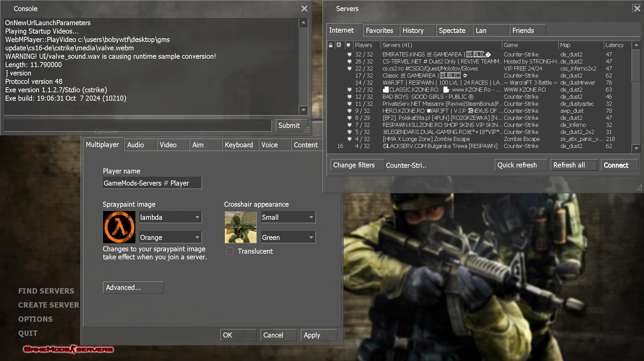
Task: Sort servers by VAC shield header icon
Action: [x=348, y=45]
